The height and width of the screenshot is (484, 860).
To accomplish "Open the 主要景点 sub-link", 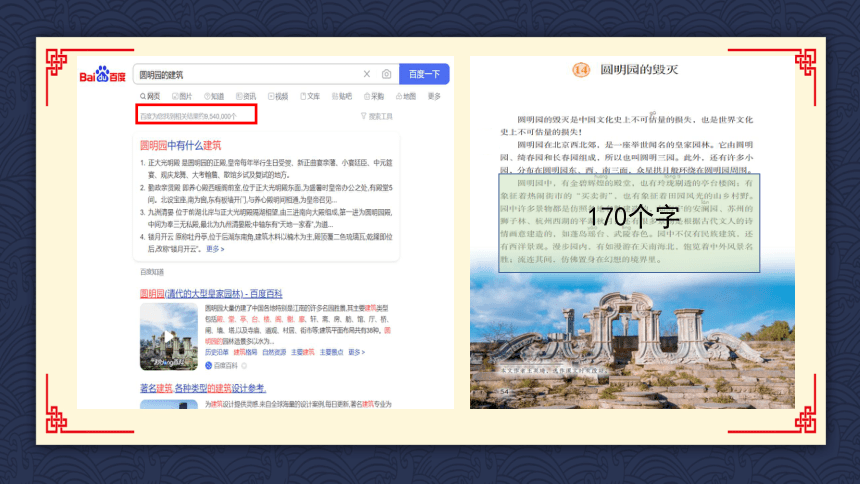I will 331,352.
